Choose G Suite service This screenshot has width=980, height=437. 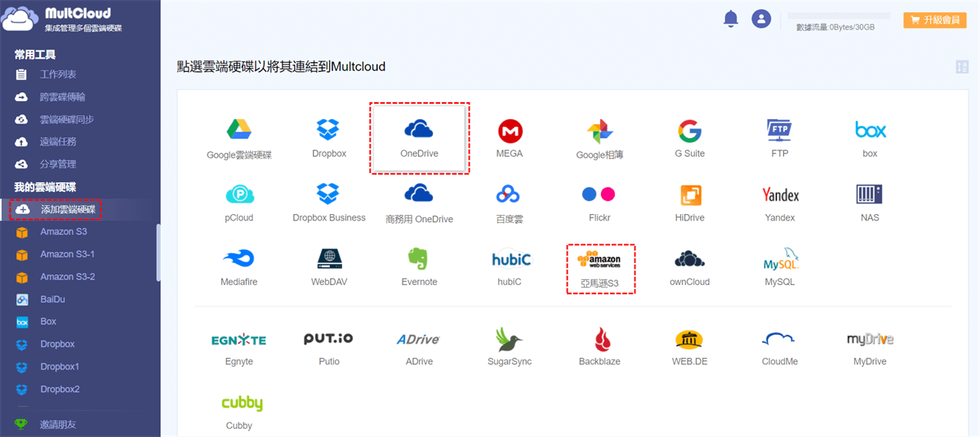pos(689,130)
